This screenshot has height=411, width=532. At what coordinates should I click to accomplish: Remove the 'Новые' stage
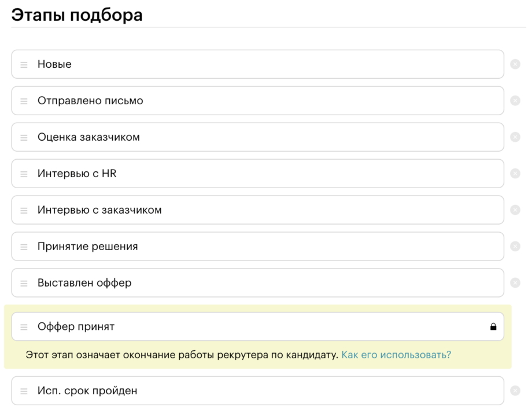click(515, 64)
